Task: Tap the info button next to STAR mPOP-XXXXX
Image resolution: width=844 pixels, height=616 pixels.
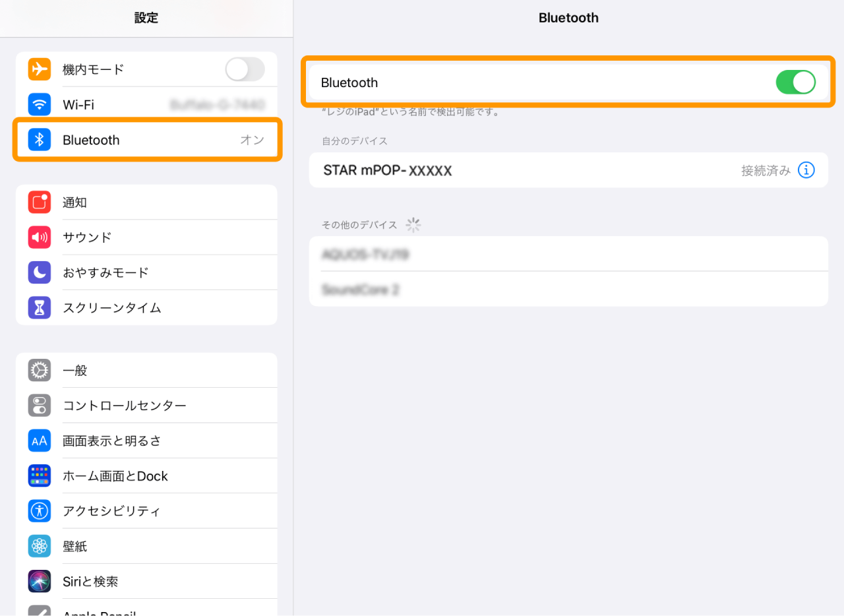Action: tap(806, 169)
